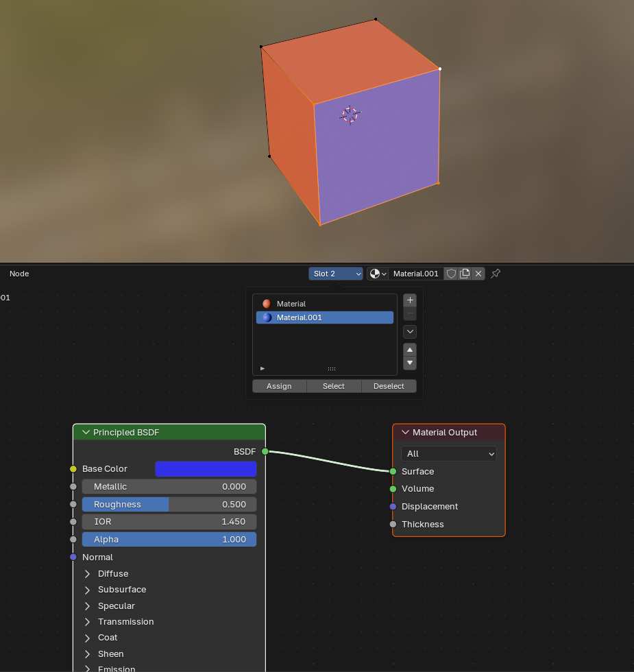Screen dimensions: 634x672
Task: Click the Material.001 name field
Action: (415, 274)
